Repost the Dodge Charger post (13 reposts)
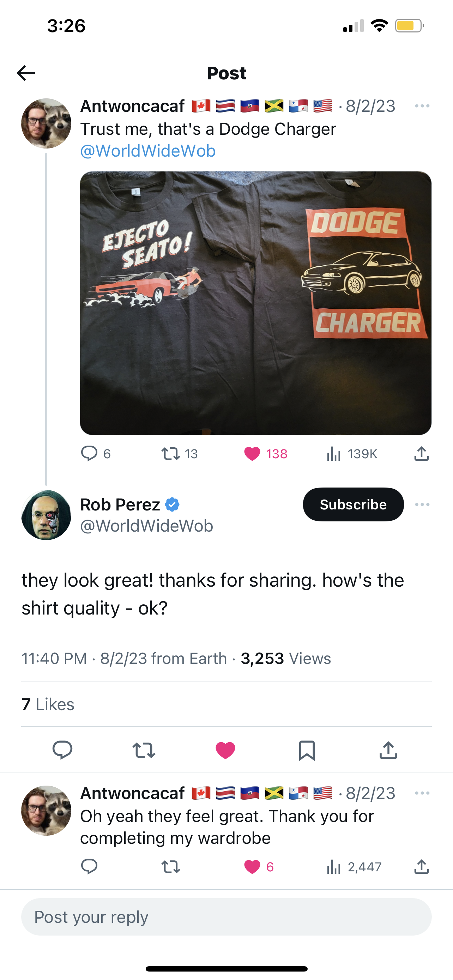This screenshot has height=980, width=453. [170, 453]
